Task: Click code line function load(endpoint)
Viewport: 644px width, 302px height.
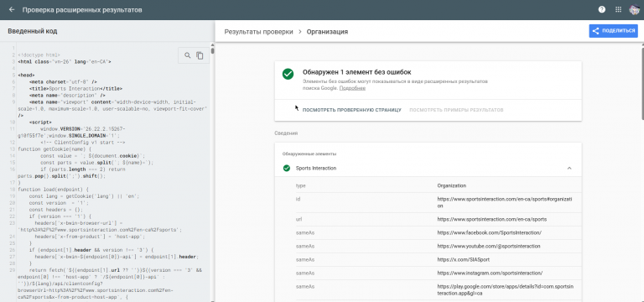Action: tap(53, 190)
